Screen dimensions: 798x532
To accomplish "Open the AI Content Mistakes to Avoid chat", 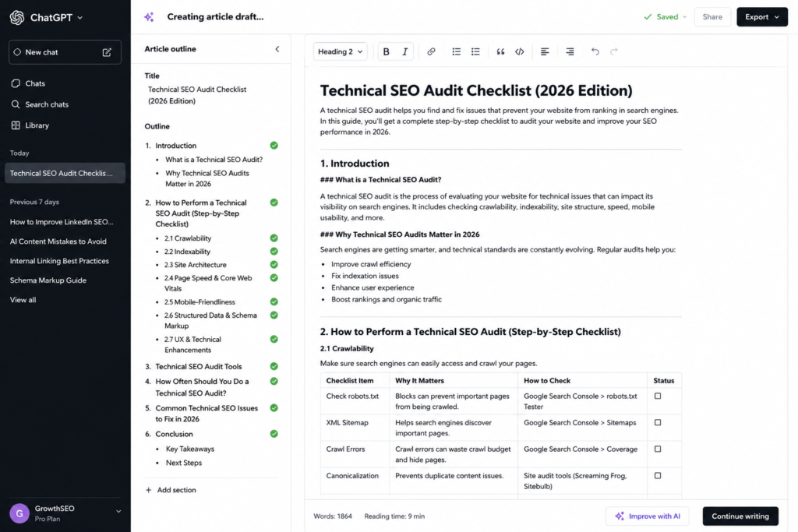I will [x=58, y=241].
